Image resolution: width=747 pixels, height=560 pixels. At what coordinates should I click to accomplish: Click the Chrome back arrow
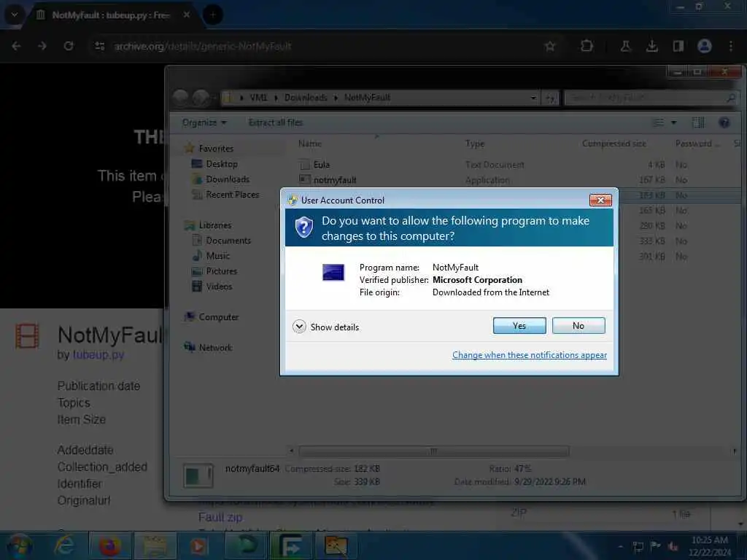point(16,46)
